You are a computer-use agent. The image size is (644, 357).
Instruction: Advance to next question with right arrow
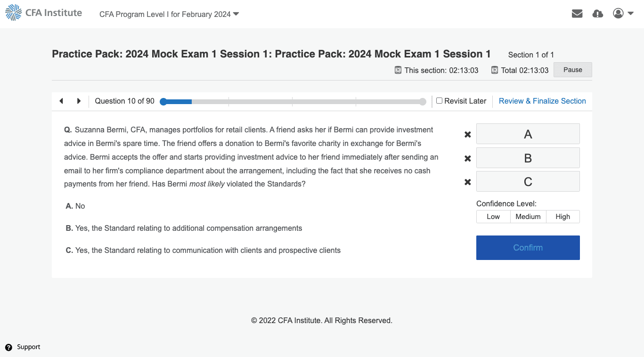click(x=79, y=101)
